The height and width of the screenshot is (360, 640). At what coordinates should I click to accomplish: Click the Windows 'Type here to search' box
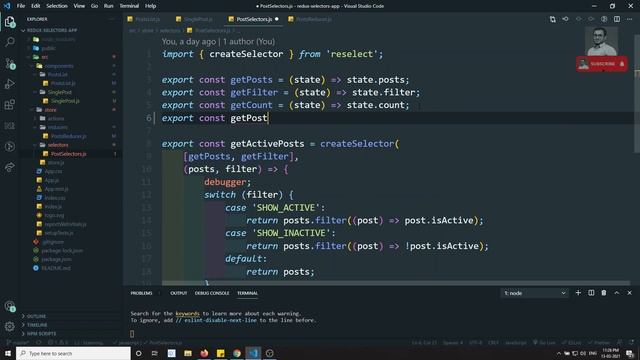click(73, 353)
